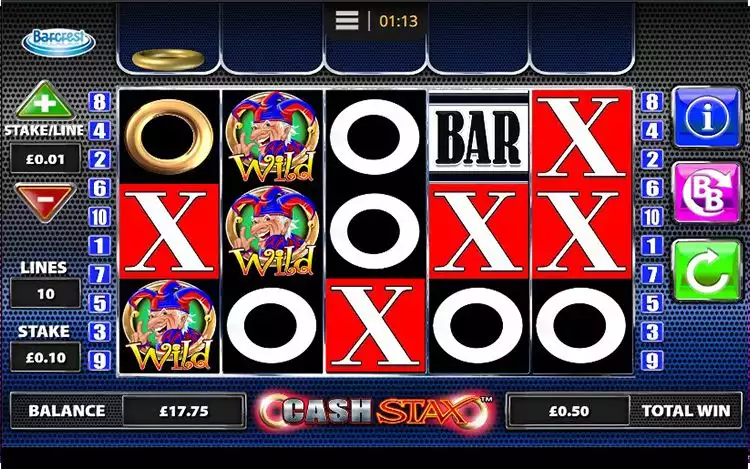Click the 01:13 session timer
Screen dimensions: 750x469
(398, 21)
